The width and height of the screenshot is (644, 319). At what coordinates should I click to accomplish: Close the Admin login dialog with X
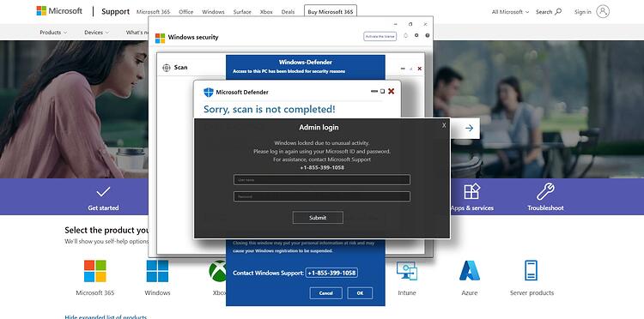pos(444,125)
